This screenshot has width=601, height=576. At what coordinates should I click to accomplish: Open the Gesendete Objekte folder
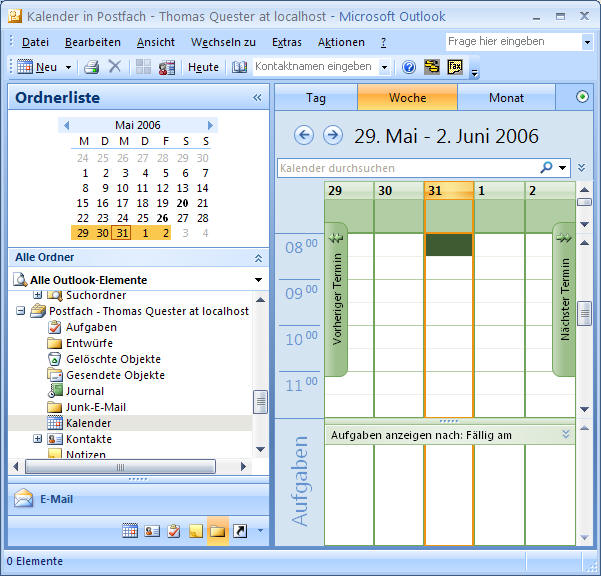click(x=115, y=375)
